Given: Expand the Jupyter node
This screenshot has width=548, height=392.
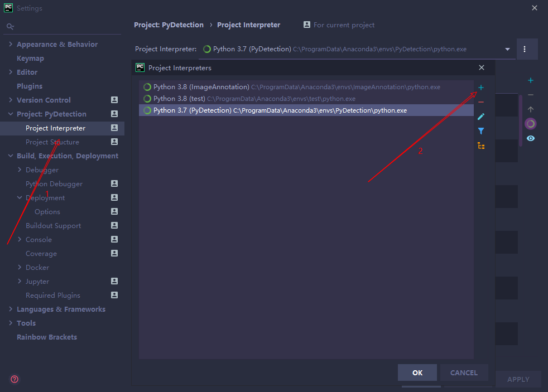Looking at the screenshot, I should (x=20, y=282).
